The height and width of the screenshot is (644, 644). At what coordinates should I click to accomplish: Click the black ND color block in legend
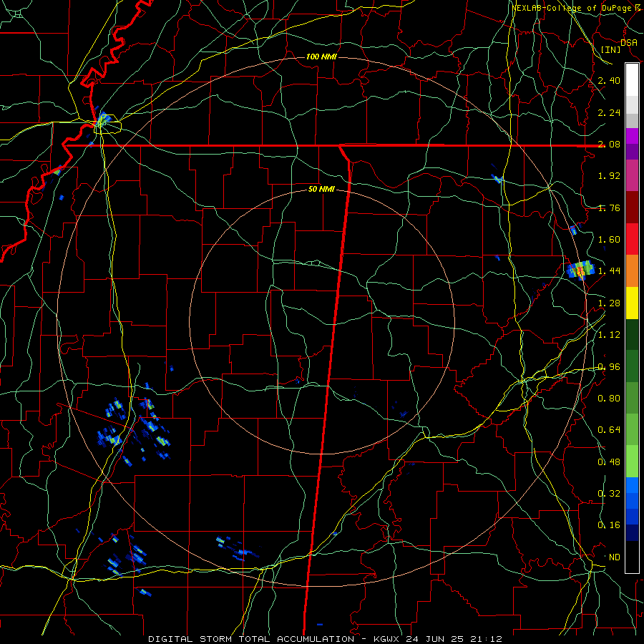632,557
